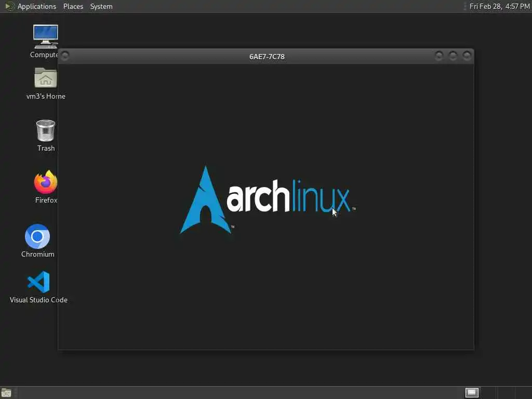532x399 pixels.
Task: Open the System menu
Action: (x=101, y=6)
